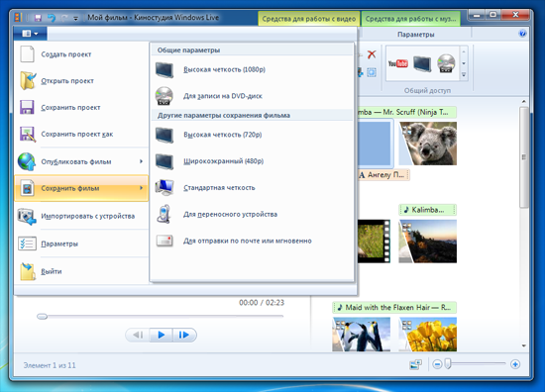Image resolution: width=545 pixels, height=392 pixels.
Task: Choose Для переносного устройства
Action: 253,214
